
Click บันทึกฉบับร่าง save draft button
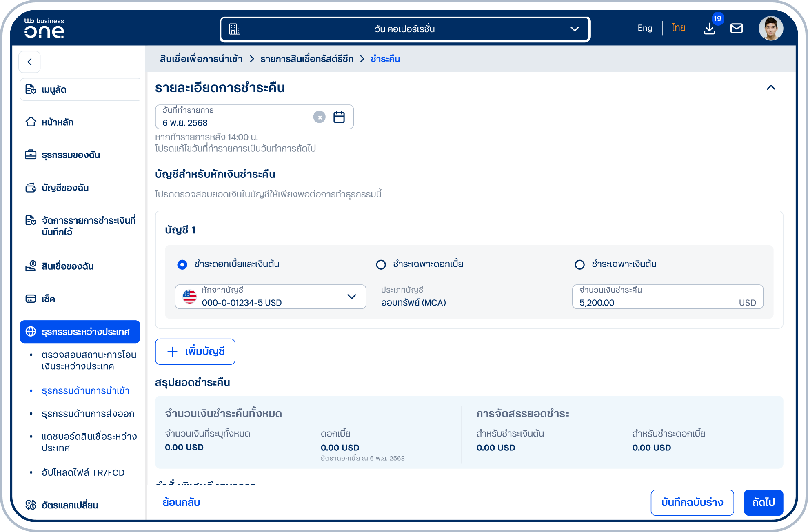click(x=692, y=503)
